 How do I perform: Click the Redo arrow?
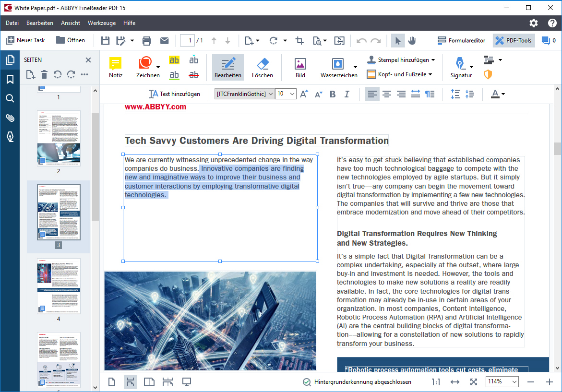coord(376,40)
